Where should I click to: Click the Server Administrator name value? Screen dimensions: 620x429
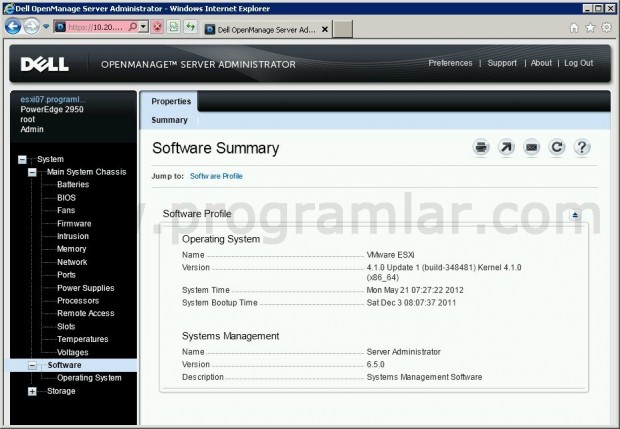click(x=403, y=352)
